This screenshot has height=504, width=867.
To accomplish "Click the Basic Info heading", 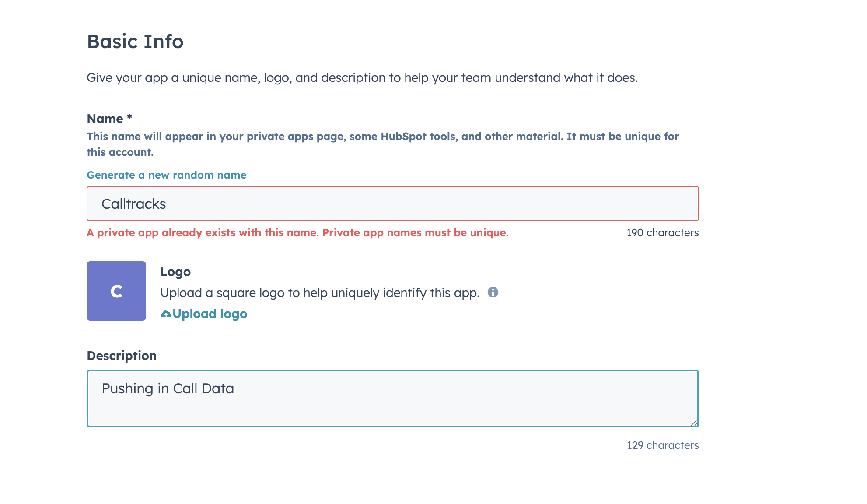I will pyautogui.click(x=135, y=42).
